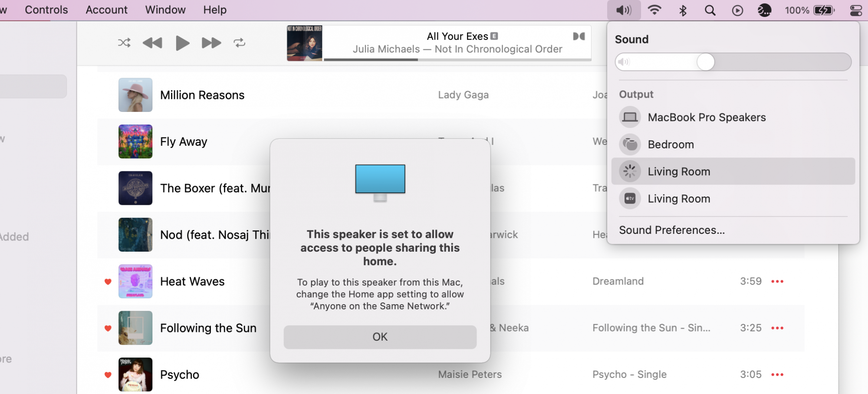868x394 pixels.
Task: Open the Window menu
Action: (165, 10)
